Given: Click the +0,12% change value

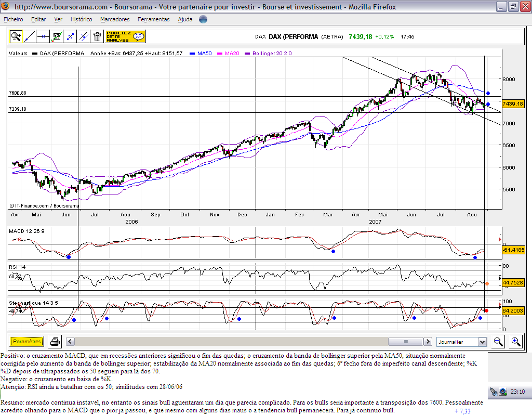Looking at the screenshot, I should tap(384, 37).
